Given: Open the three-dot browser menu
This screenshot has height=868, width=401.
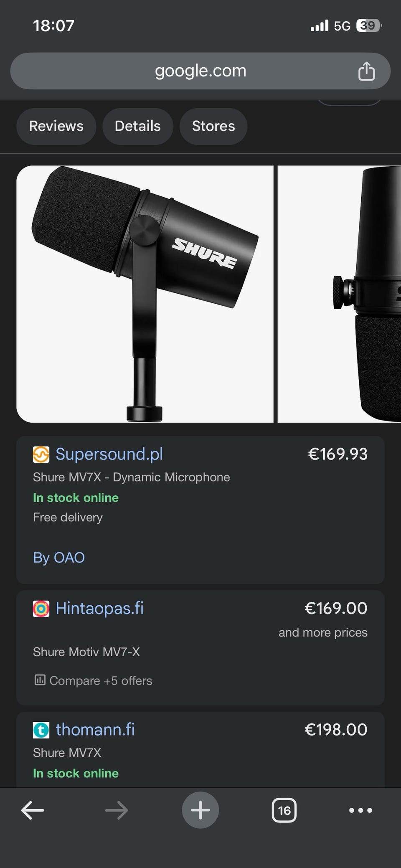Looking at the screenshot, I should tap(360, 810).
